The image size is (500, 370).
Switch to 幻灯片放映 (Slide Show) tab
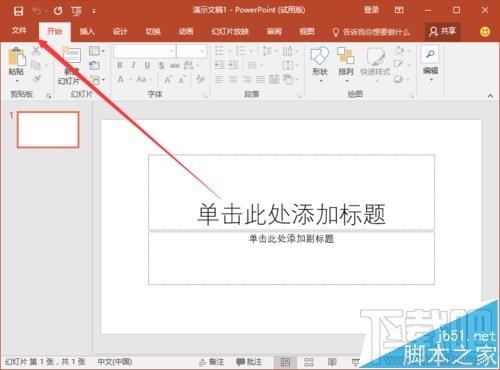tap(230, 32)
